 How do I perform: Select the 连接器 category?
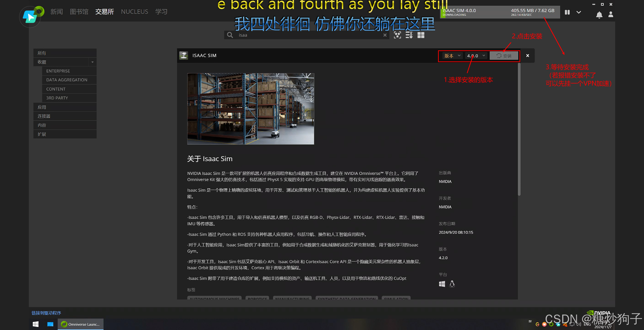click(65, 116)
